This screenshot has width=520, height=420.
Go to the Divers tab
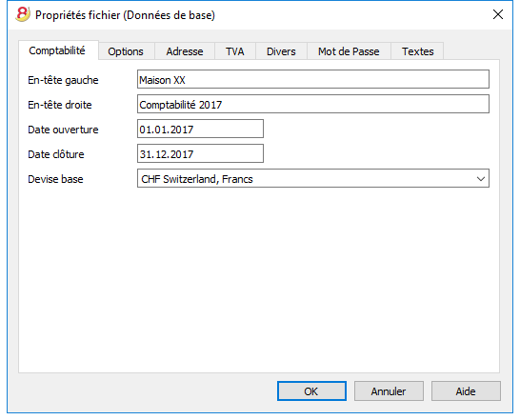pyautogui.click(x=281, y=51)
